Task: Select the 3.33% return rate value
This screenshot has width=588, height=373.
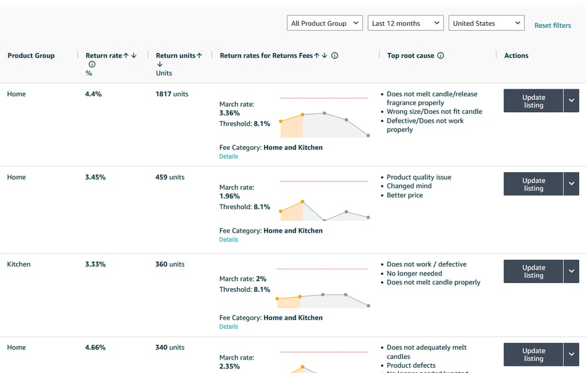Action: (95, 264)
